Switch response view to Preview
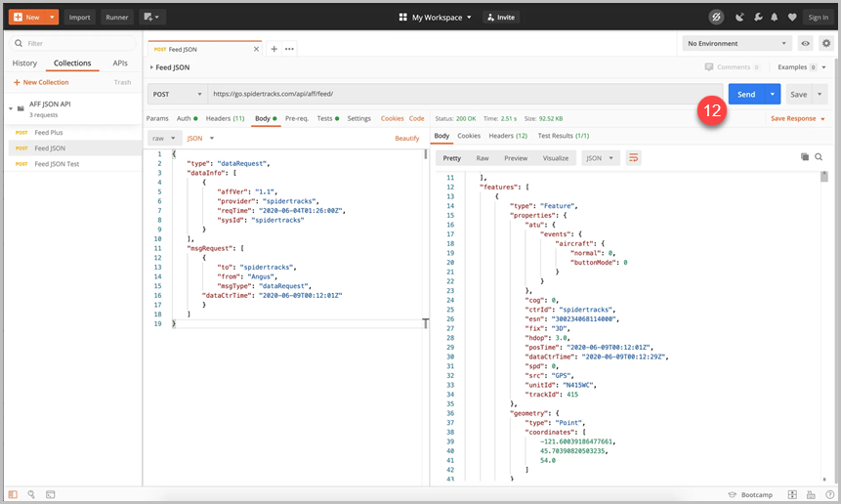 pos(516,158)
